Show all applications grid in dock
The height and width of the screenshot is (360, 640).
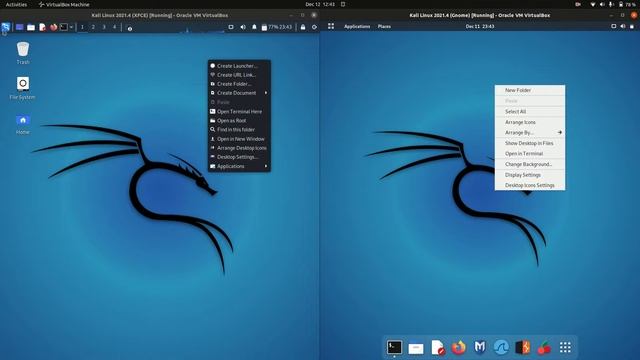pyautogui.click(x=565, y=348)
